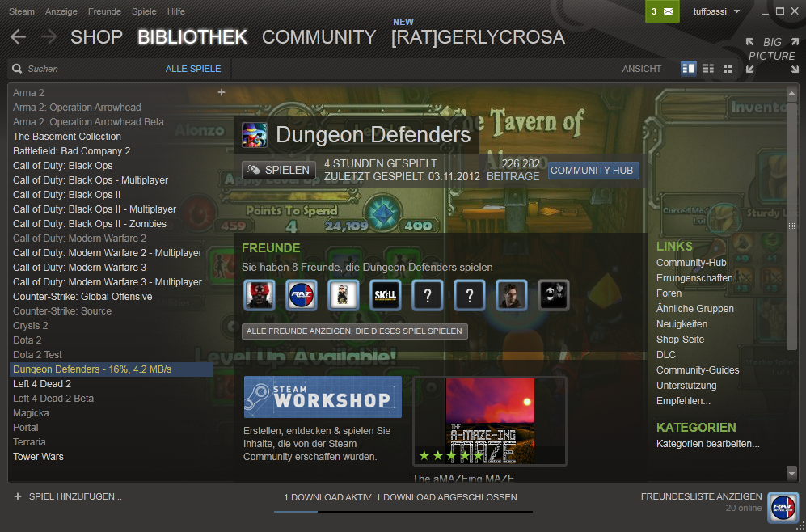Open Unterstützung link
This screenshot has width=806, height=532.
686,386
